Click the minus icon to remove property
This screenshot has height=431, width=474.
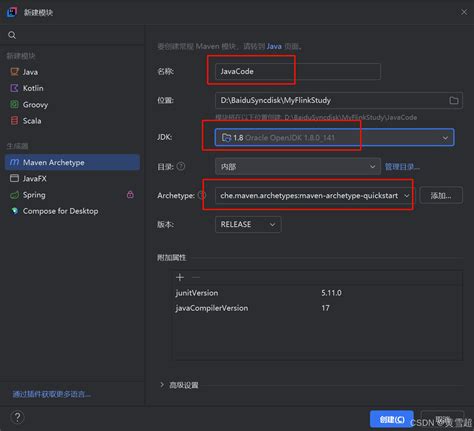pos(196,277)
